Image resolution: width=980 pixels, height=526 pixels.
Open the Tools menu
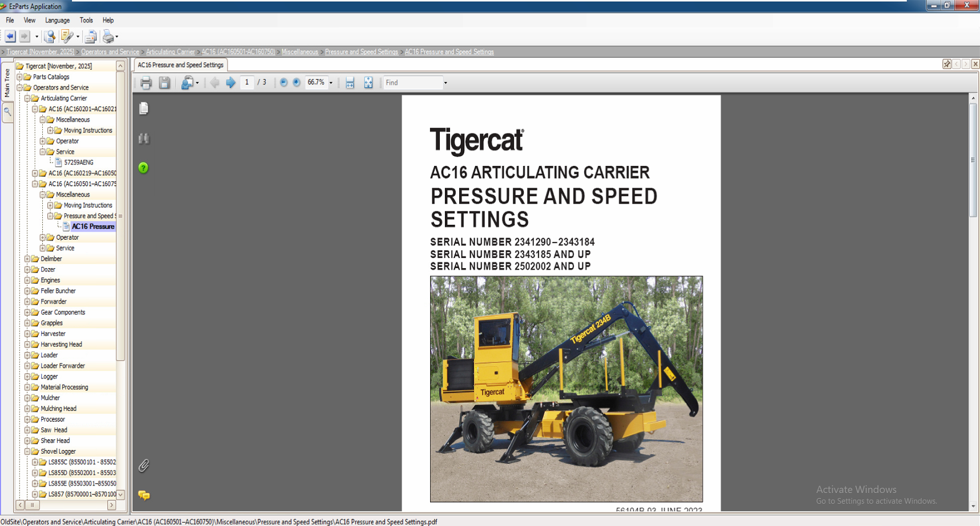coord(86,20)
